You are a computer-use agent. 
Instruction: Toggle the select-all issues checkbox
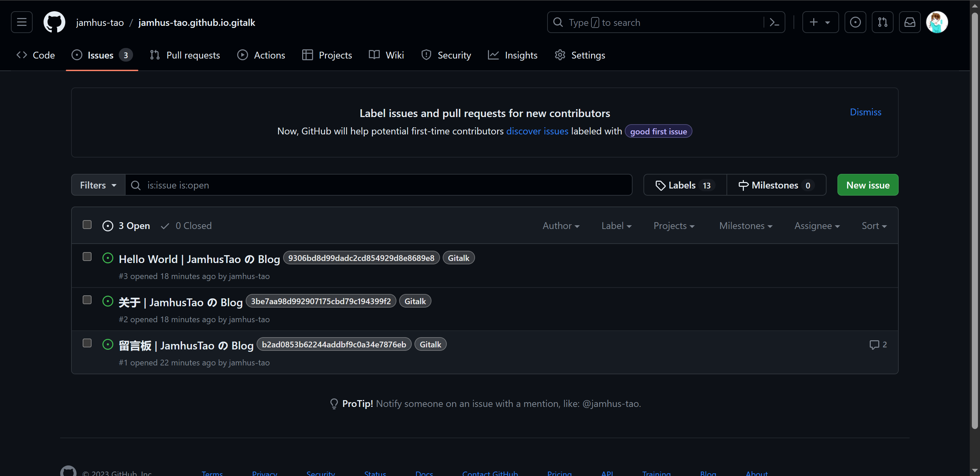point(87,225)
